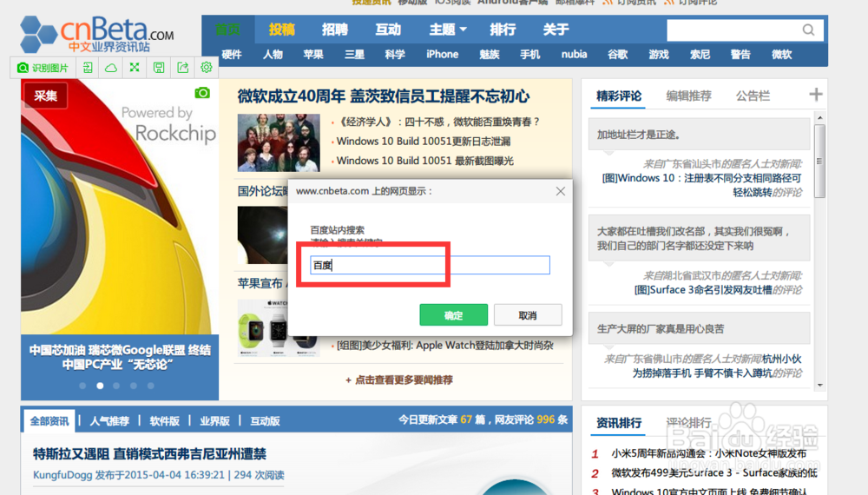Expand the 主题 dropdown menu
The width and height of the screenshot is (868, 495).
click(x=448, y=30)
